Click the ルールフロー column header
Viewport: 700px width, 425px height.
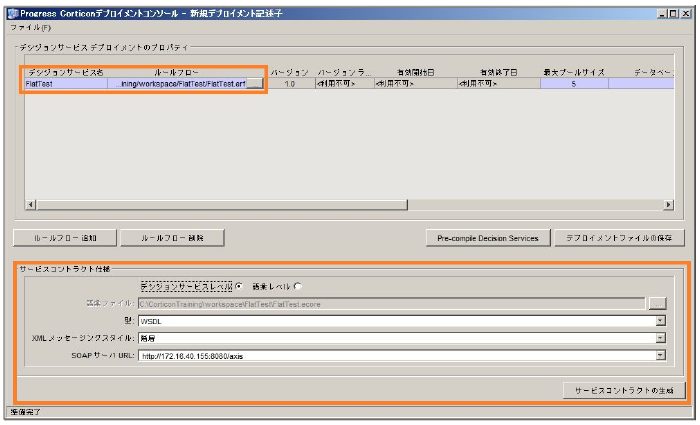177,72
